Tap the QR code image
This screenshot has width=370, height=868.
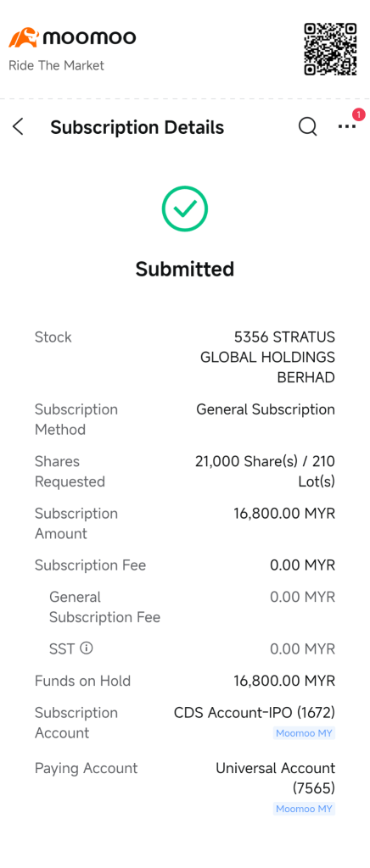[330, 48]
